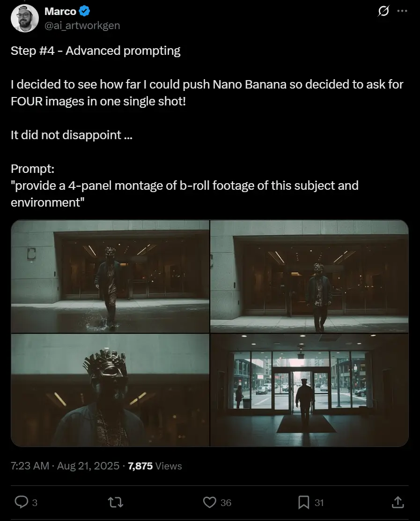Repost this tweet with the retweet icon
Viewport: 420px width, 521px height.
click(x=116, y=502)
